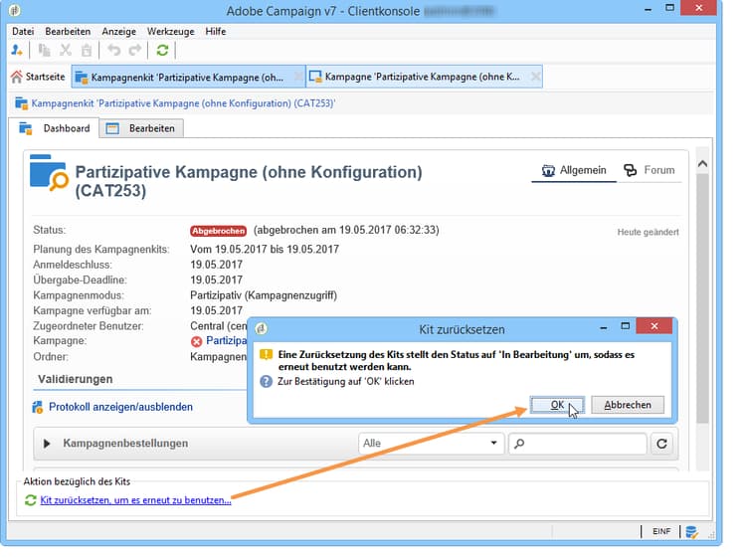Image resolution: width=746 pixels, height=560 pixels.
Task: Click the Forum speech bubbles icon
Action: tap(630, 170)
